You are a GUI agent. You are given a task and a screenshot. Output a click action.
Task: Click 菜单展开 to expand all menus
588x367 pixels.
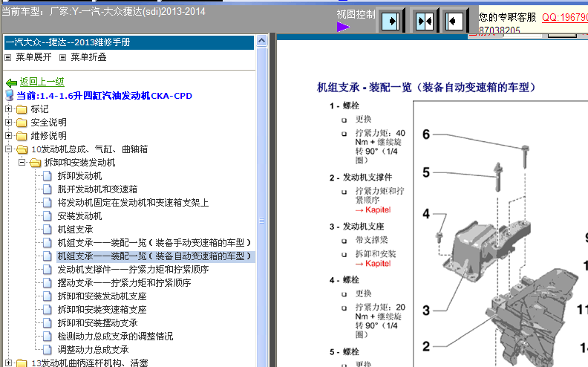(x=33, y=57)
